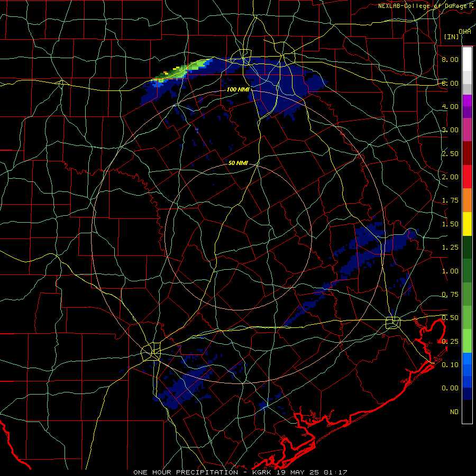Click the [IN] units label
Screen dimensions: 476x476
[452, 36]
